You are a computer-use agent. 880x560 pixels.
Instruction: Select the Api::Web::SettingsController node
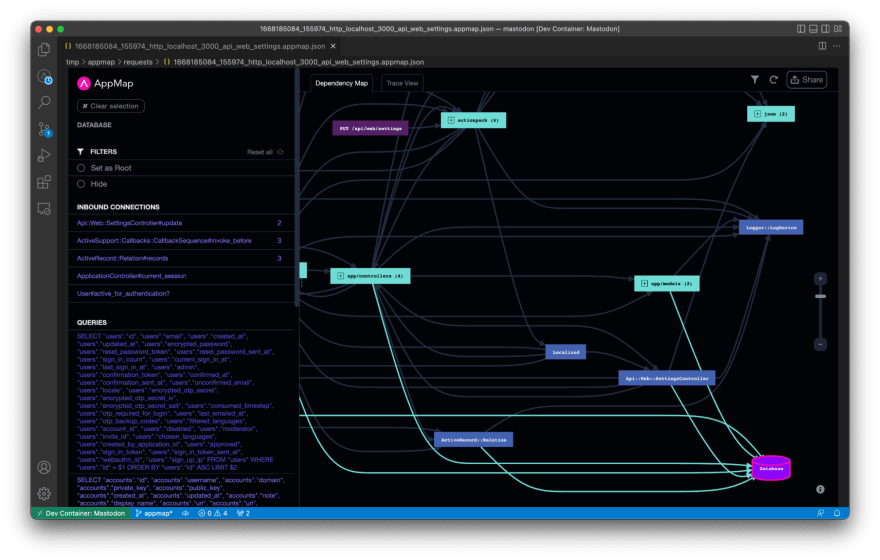click(667, 378)
